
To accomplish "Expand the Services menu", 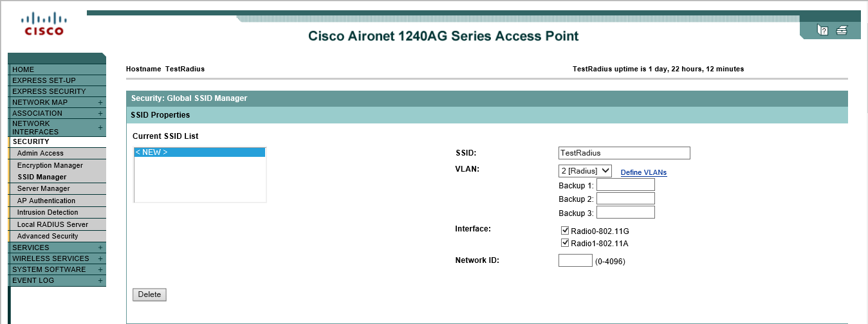I will (100, 248).
